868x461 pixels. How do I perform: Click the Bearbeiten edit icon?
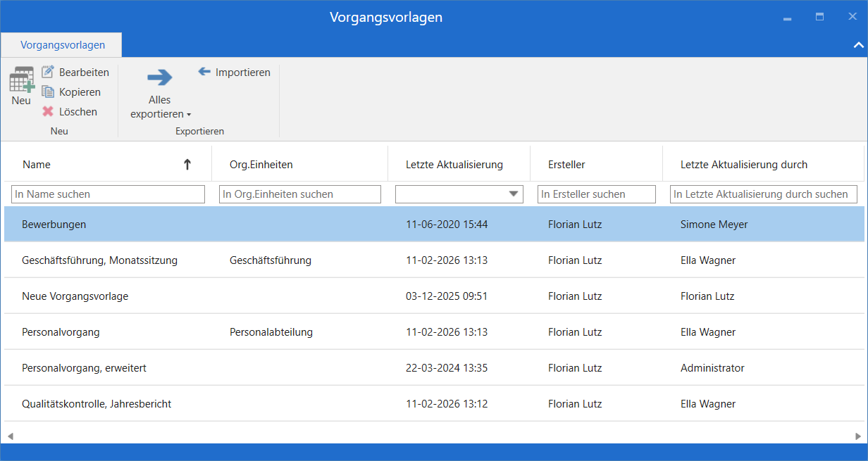coord(48,72)
